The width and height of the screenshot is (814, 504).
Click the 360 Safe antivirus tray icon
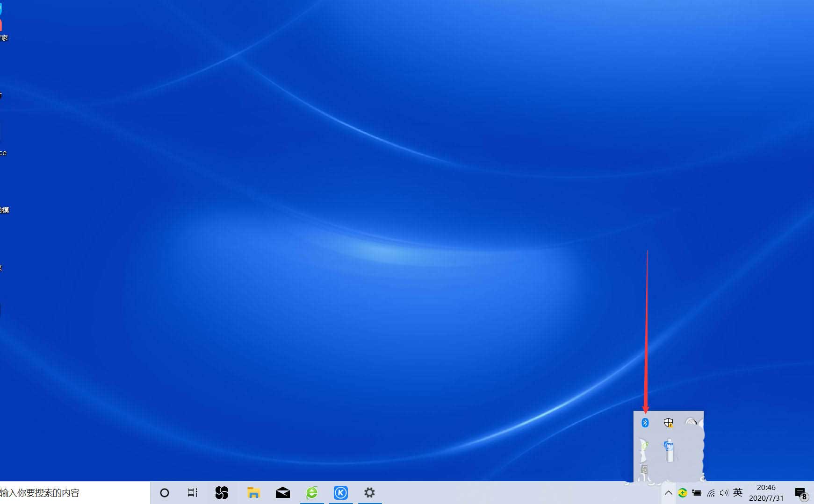click(x=683, y=493)
